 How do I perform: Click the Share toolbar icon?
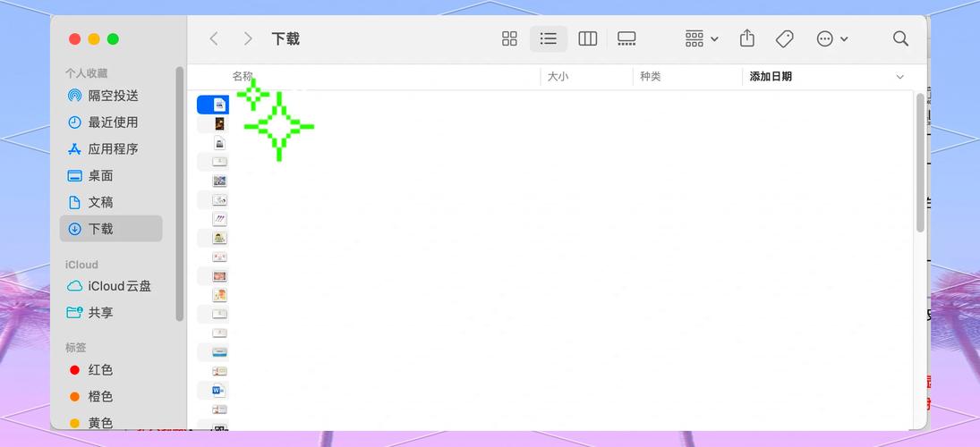tap(747, 38)
